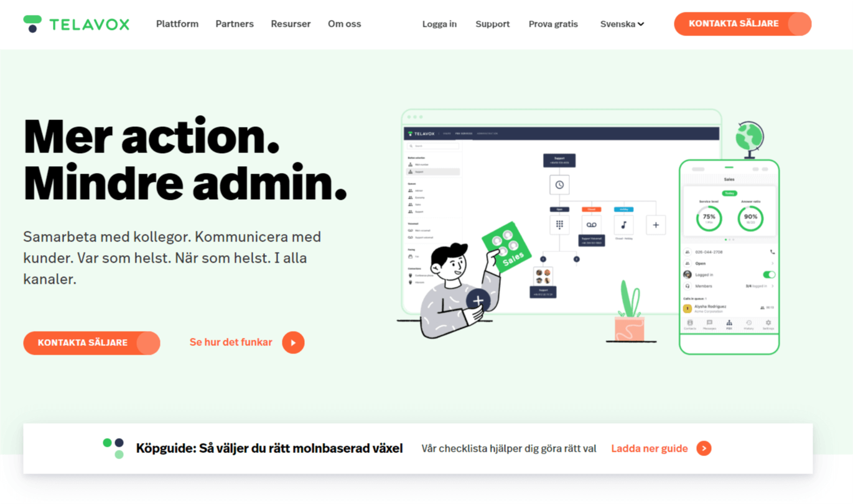Open the Resurser menu
Image resolution: width=853 pixels, height=504 pixels.
[x=291, y=24]
